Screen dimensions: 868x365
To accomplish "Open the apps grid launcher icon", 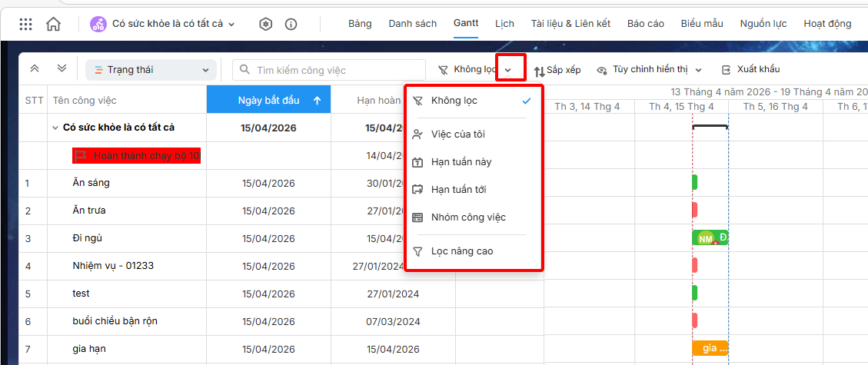I will click(x=25, y=24).
